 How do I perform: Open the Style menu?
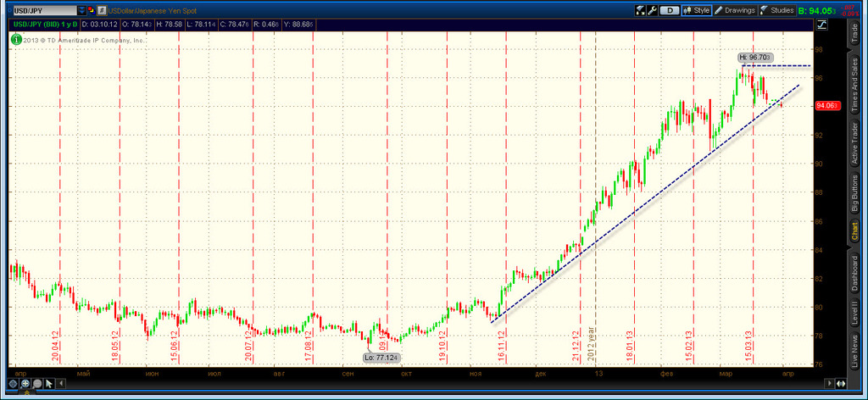[697, 10]
